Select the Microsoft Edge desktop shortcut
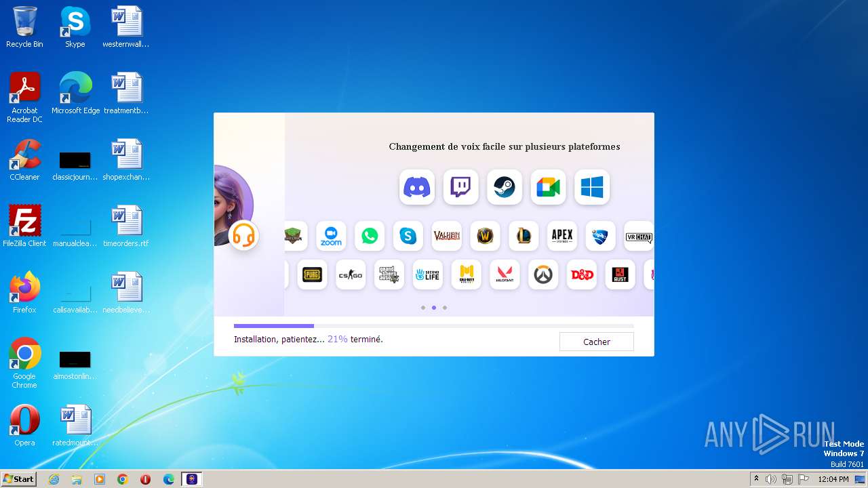The image size is (868, 488). click(x=75, y=94)
